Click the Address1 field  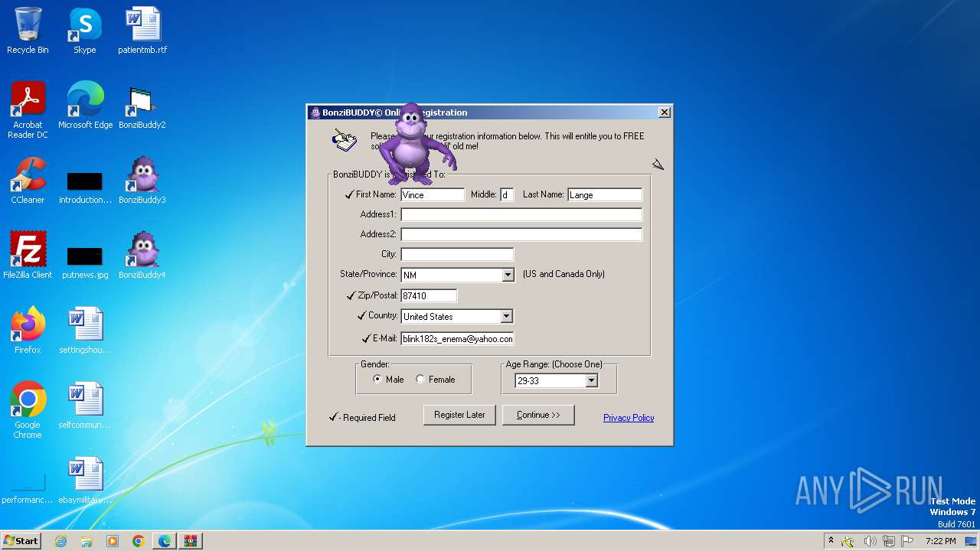point(521,214)
